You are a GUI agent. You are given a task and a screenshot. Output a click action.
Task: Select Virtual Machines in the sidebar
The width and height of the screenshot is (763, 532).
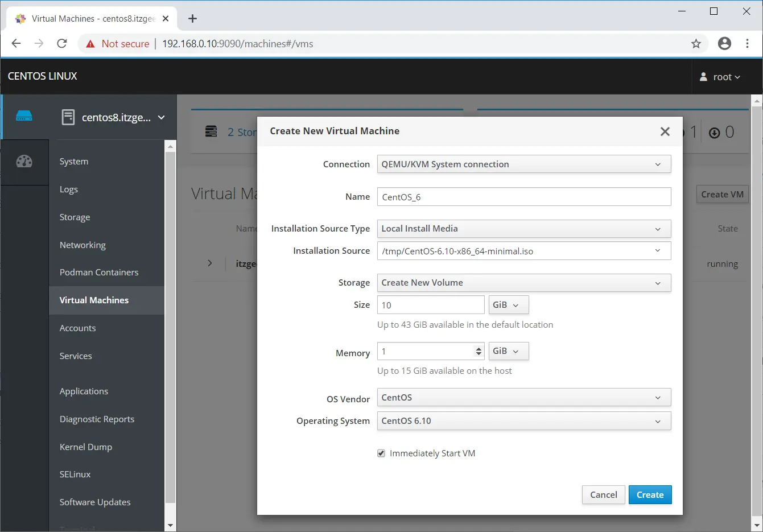tap(107, 300)
